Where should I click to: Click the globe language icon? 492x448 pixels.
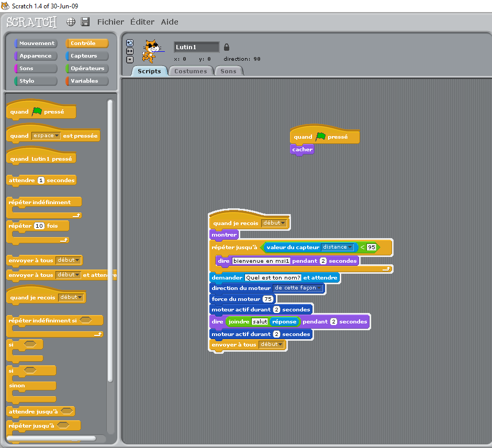71,21
